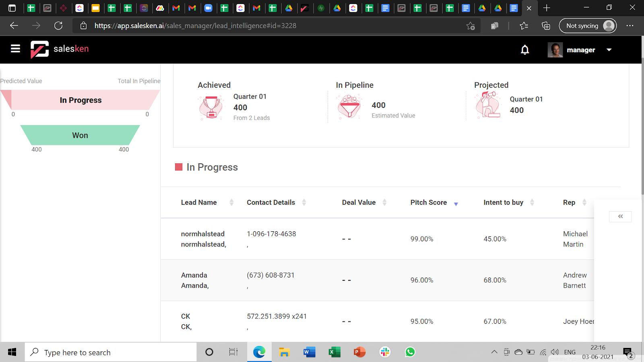
Task: Click intent to buy 68.00%
Action: point(495,280)
